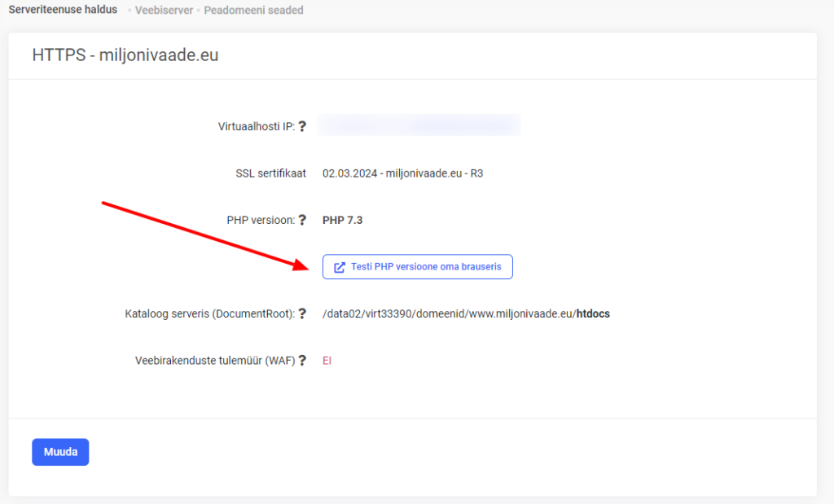This screenshot has width=834, height=504.
Task: Click the DocumentRoot path ending in htdocs
Action: pyautogui.click(x=466, y=313)
